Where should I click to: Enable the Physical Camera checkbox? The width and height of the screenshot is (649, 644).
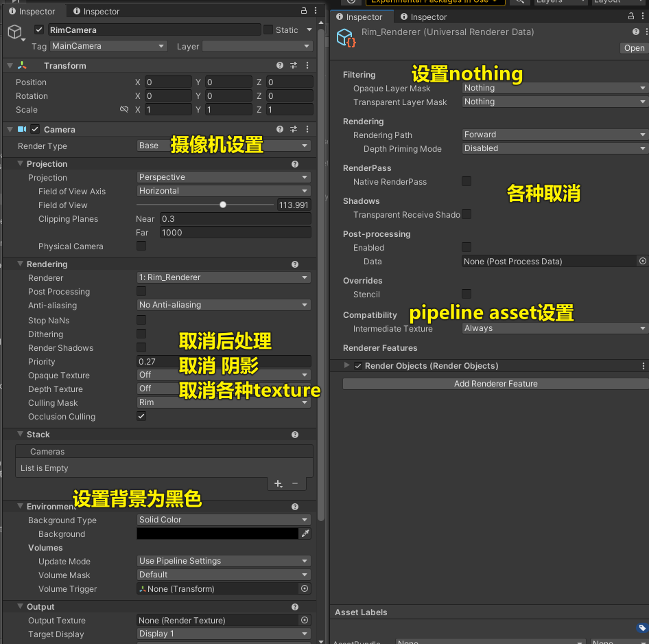click(x=141, y=246)
